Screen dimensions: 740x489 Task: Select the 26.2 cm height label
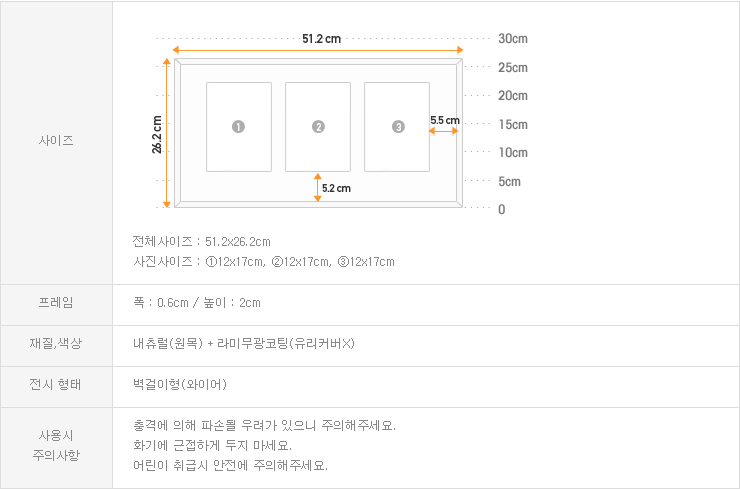(157, 133)
